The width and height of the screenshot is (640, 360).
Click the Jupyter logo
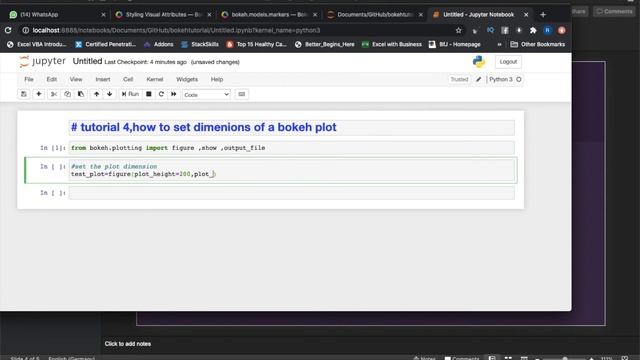tap(42, 61)
